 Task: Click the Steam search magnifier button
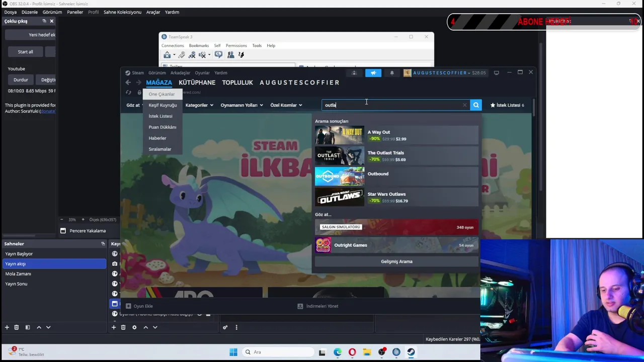[476, 105]
